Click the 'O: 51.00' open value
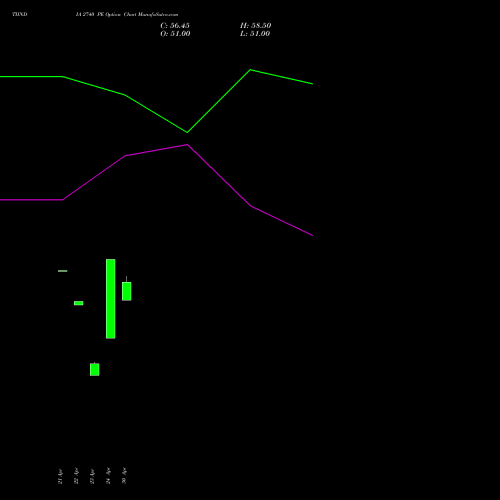 175,34
